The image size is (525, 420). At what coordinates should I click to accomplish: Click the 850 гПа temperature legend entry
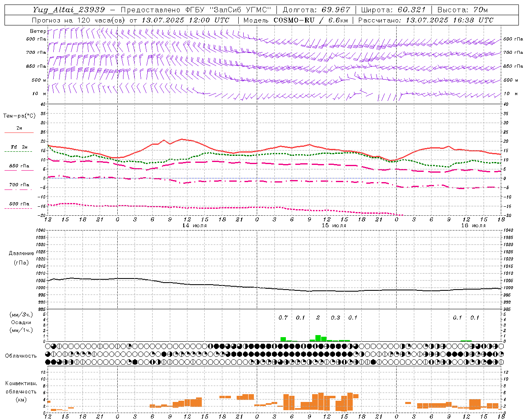click(19, 166)
